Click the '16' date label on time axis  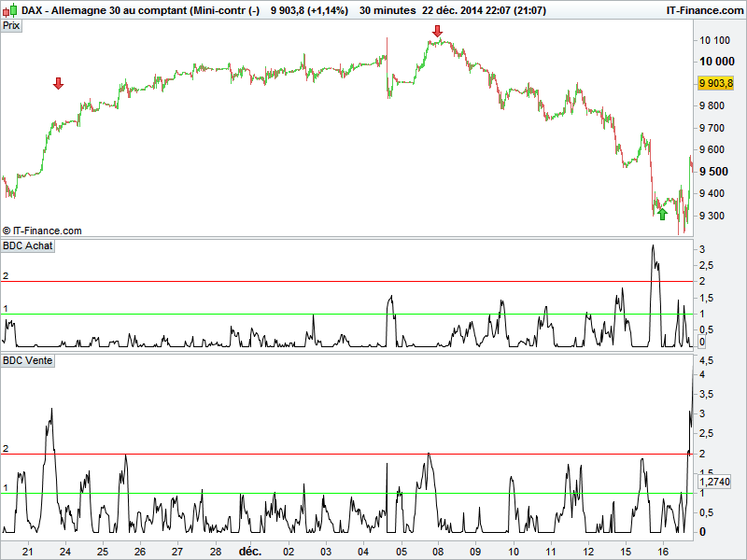(663, 552)
